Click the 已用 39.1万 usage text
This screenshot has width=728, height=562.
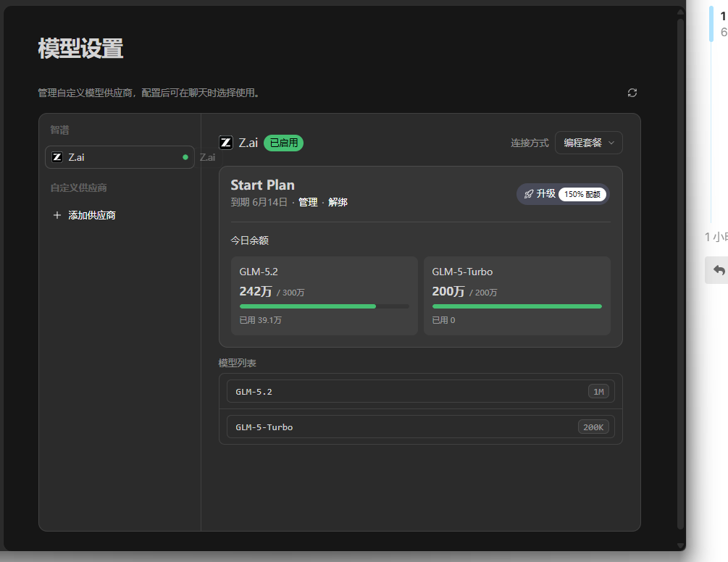(x=260, y=320)
